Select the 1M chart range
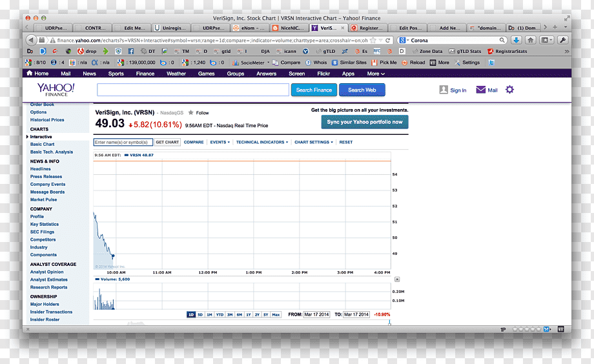Image resolution: width=594 pixels, height=364 pixels. pyautogui.click(x=209, y=314)
